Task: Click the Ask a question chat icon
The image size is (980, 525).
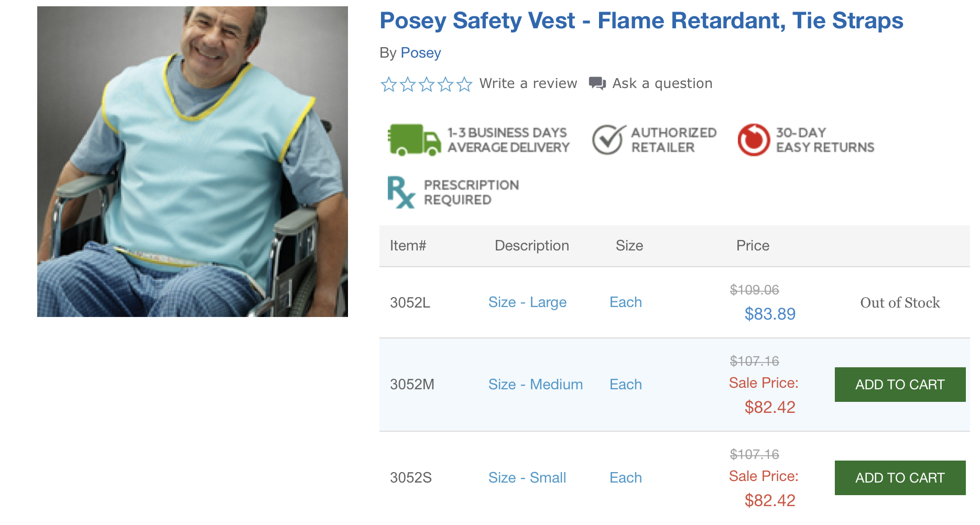Action: pos(597,83)
